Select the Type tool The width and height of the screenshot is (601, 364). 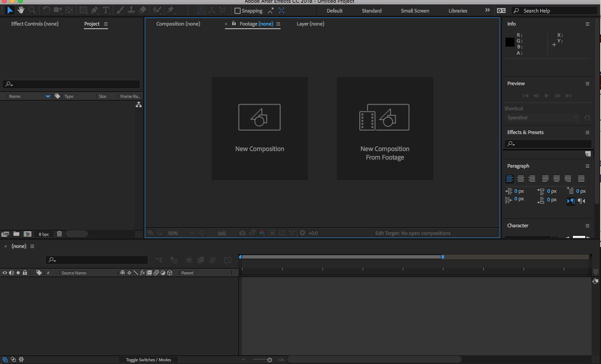point(106,10)
